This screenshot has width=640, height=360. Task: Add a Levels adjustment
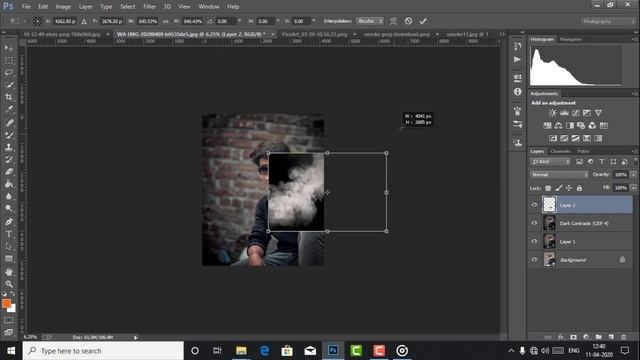(564, 113)
